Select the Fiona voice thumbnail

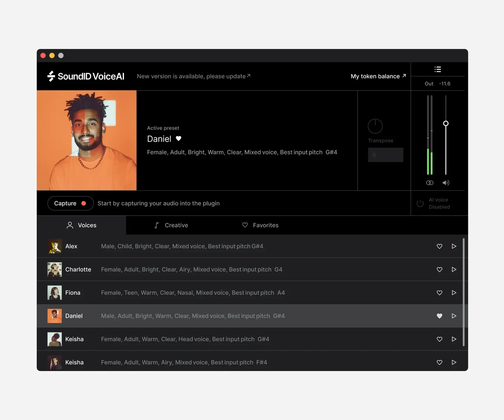(55, 293)
